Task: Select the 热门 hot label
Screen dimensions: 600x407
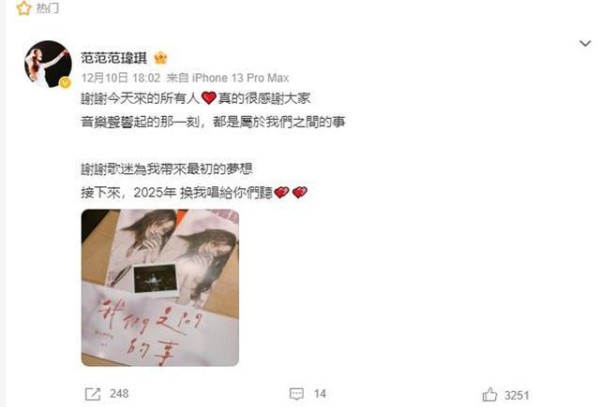Action: 47,8
